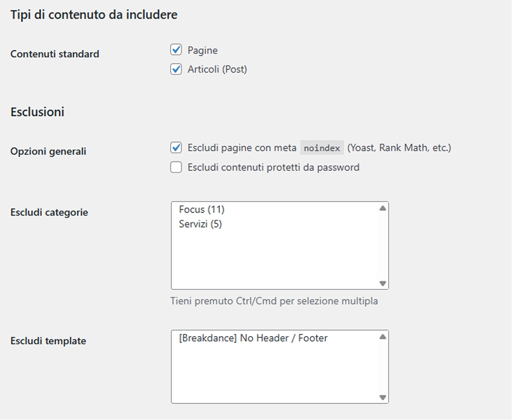Viewport: 512px width, 420px height.
Task: Click the "Contenuti standard" label
Action: (55, 54)
